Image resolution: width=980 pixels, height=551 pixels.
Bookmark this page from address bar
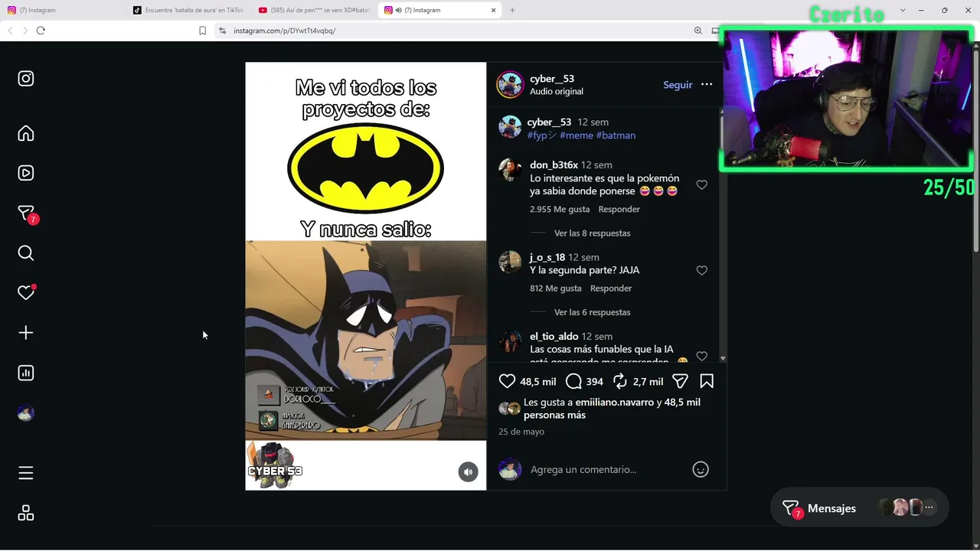point(203,31)
